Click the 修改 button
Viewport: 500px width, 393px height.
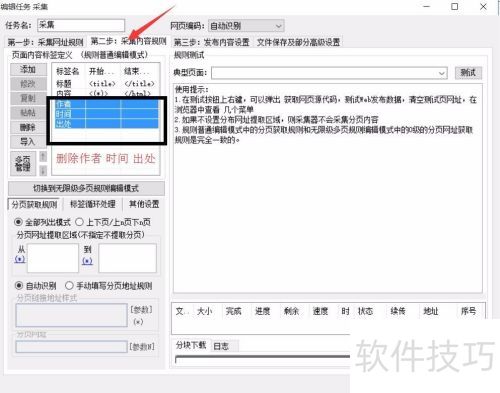point(28,84)
